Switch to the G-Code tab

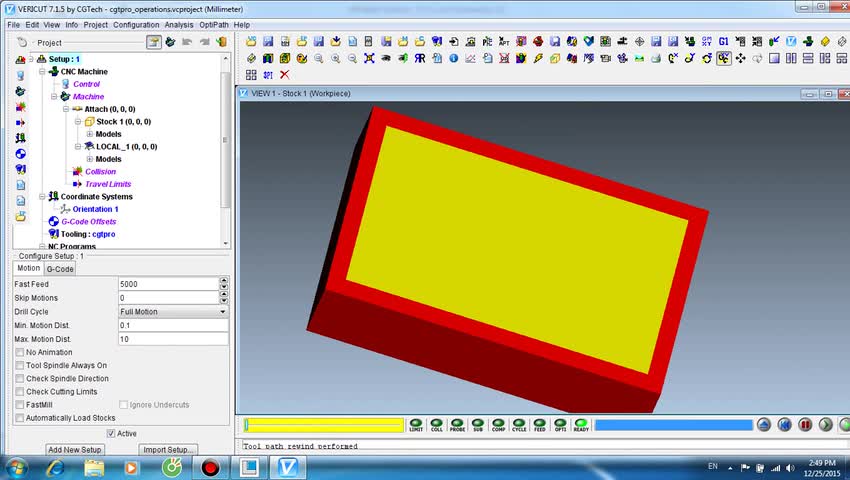[60, 269]
